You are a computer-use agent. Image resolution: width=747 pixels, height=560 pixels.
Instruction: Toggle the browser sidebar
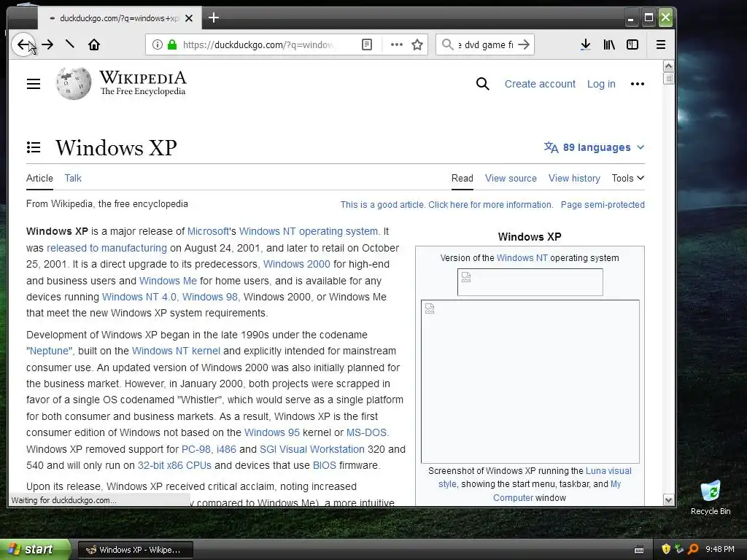(x=632, y=44)
